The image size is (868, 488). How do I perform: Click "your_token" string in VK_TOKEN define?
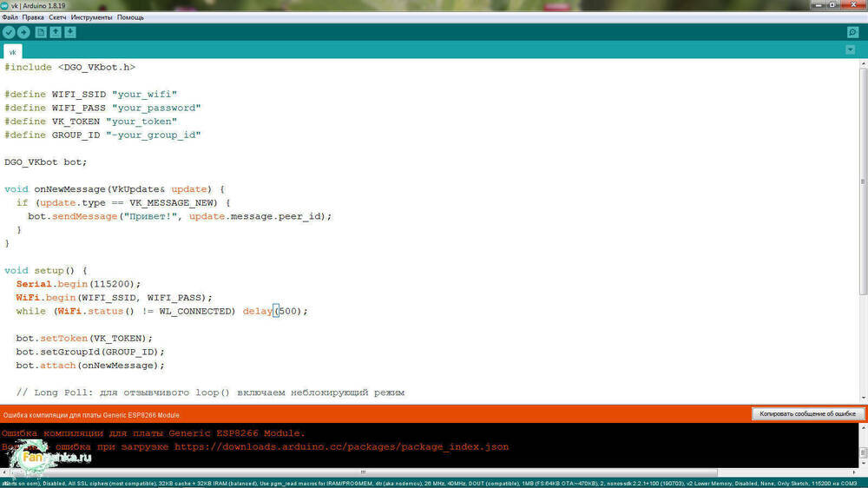[141, 122]
